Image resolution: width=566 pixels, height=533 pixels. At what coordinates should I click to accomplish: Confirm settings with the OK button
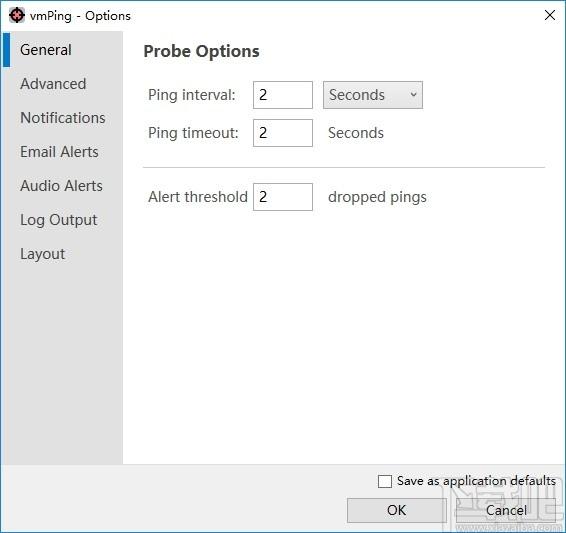pyautogui.click(x=397, y=510)
